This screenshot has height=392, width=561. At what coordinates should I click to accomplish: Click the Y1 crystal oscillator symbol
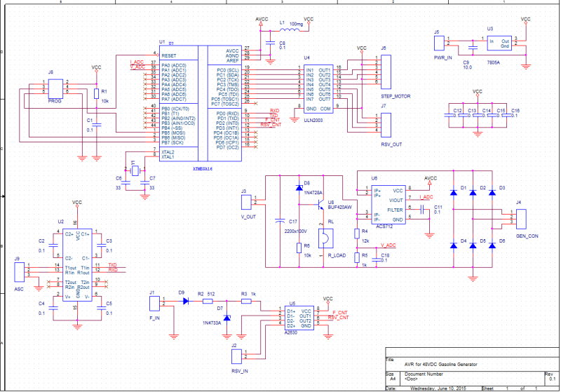[x=134, y=170]
